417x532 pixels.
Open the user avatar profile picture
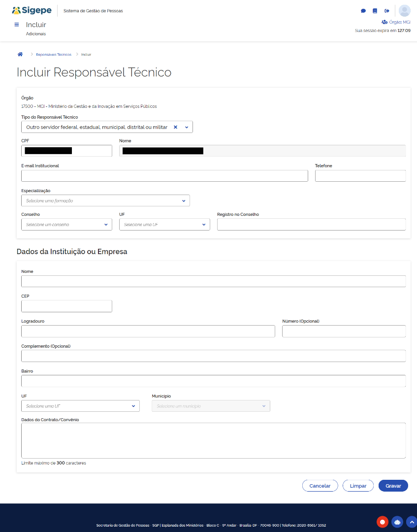point(405,11)
